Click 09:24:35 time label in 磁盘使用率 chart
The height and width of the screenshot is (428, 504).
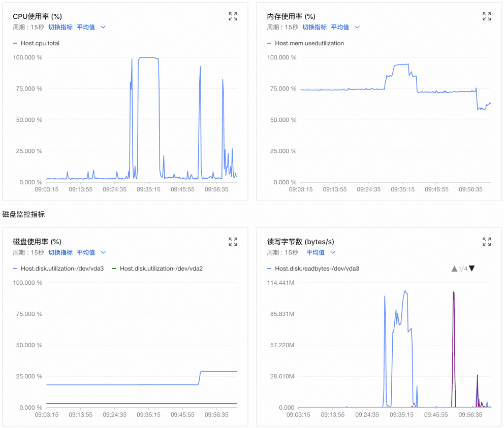click(114, 415)
